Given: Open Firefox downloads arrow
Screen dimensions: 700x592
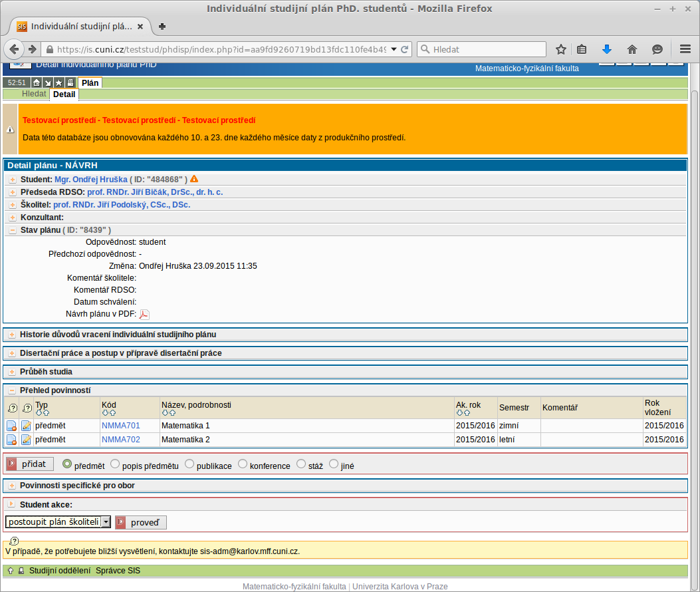Looking at the screenshot, I should coord(607,49).
